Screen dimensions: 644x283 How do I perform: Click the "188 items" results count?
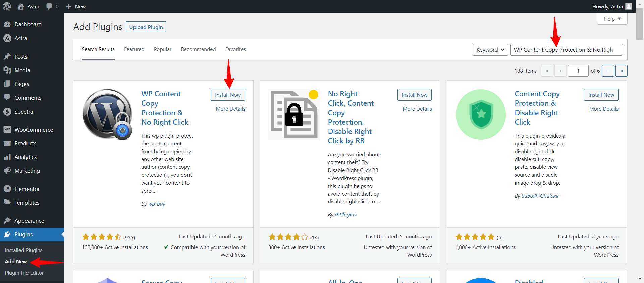point(526,71)
